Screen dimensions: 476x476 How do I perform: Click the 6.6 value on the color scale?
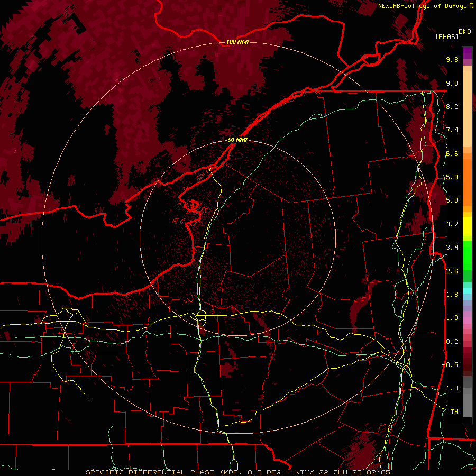coord(452,153)
